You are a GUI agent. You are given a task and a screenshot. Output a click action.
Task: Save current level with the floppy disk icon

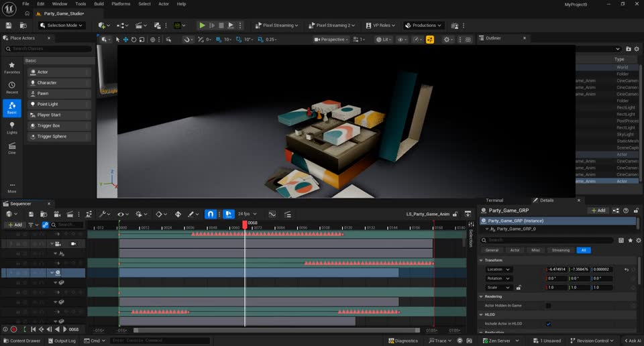coord(9,25)
